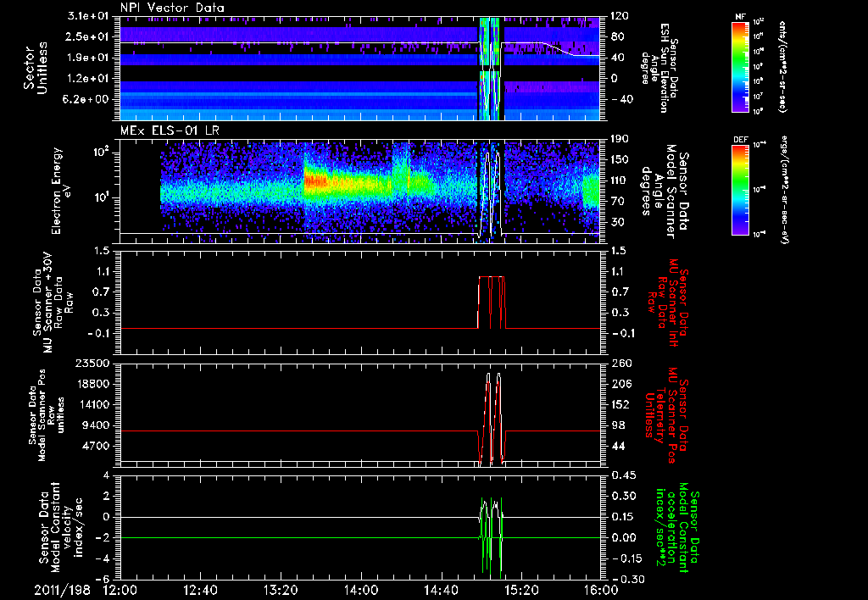Click the MEx ELS-01 LR panel title

(170, 131)
